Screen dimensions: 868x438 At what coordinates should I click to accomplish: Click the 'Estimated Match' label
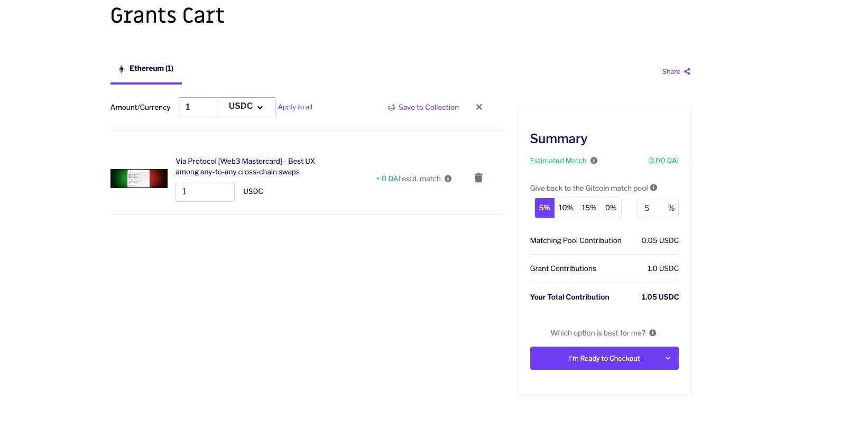tap(558, 161)
